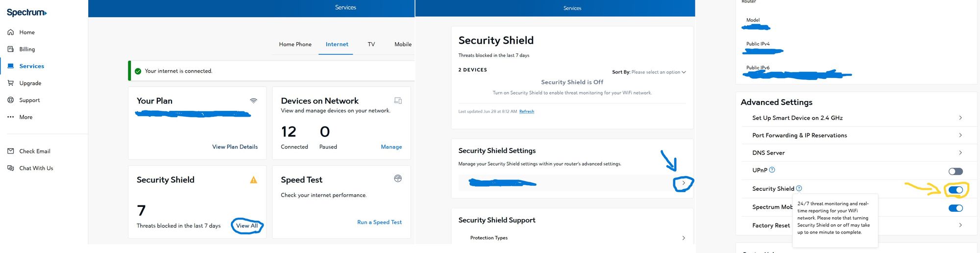This screenshot has height=253, width=980.
Task: Toggle the Spectrum Mobile switch
Action: 955,208
